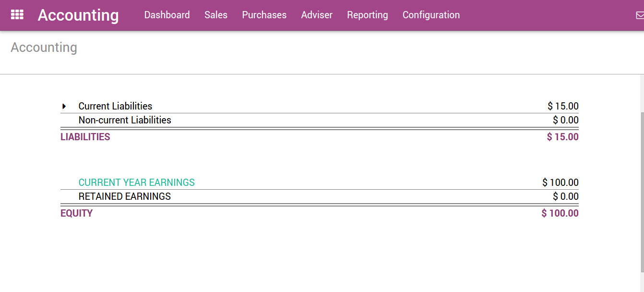Click the LIABILITIES total heading
This screenshot has width=644, height=292.
pyautogui.click(x=85, y=136)
